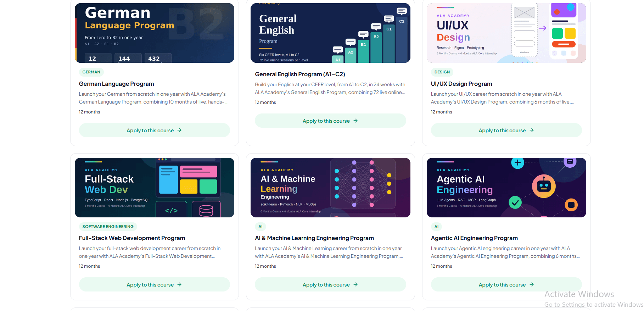Click the AI tag on the Agentic AI card
The image size is (644, 311).
(x=436, y=227)
